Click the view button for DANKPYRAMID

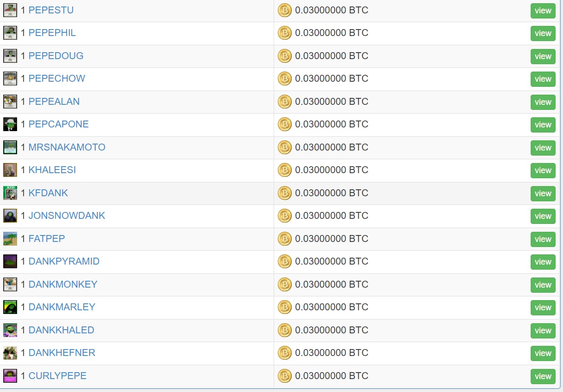[x=543, y=262]
